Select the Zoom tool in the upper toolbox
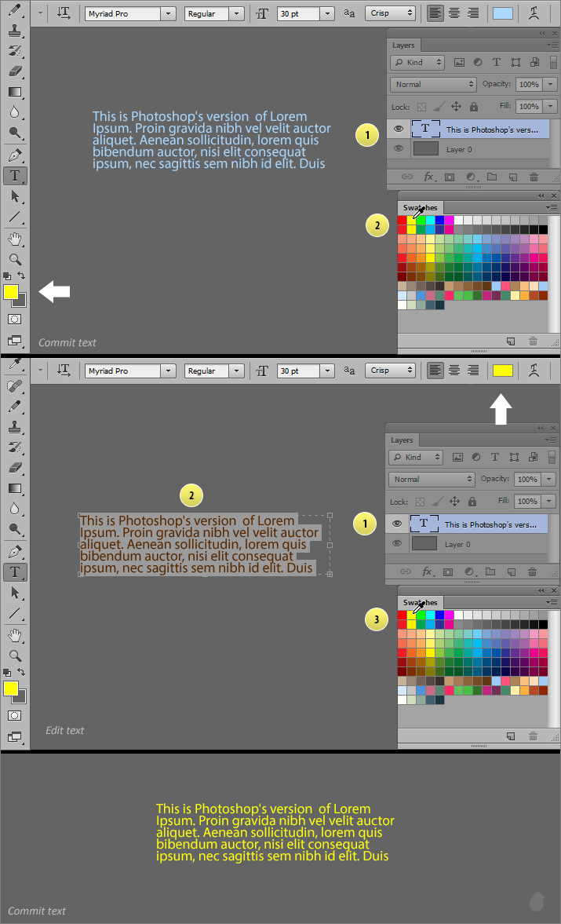561x924 pixels. point(14,259)
